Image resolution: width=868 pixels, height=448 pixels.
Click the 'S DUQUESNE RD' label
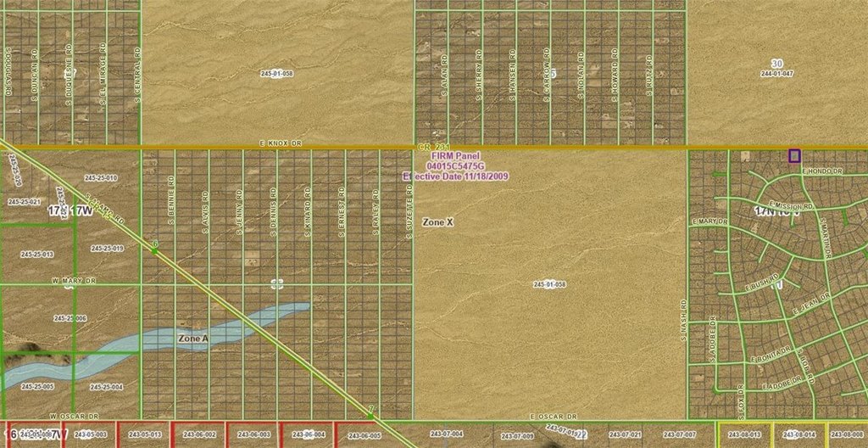click(70, 76)
